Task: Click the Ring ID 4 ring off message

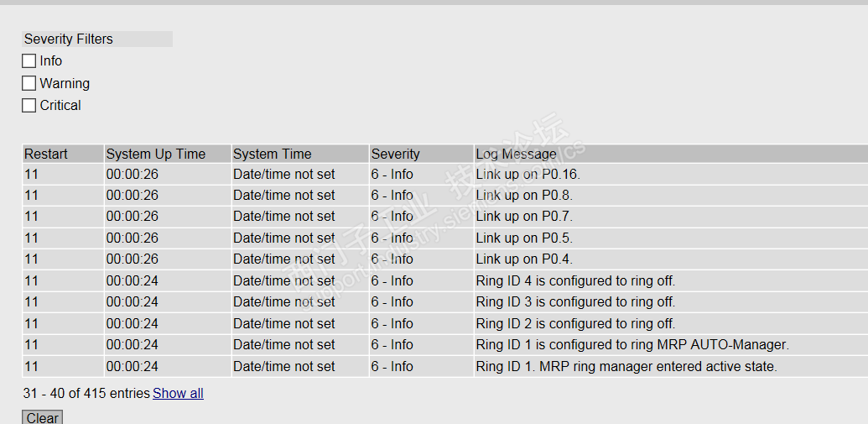Action: pyautogui.click(x=574, y=280)
